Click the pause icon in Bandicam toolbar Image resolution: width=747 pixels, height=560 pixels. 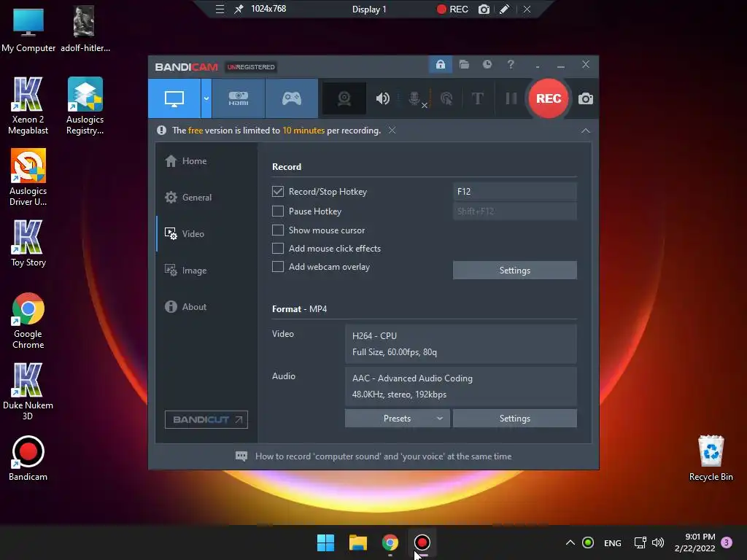pyautogui.click(x=511, y=98)
